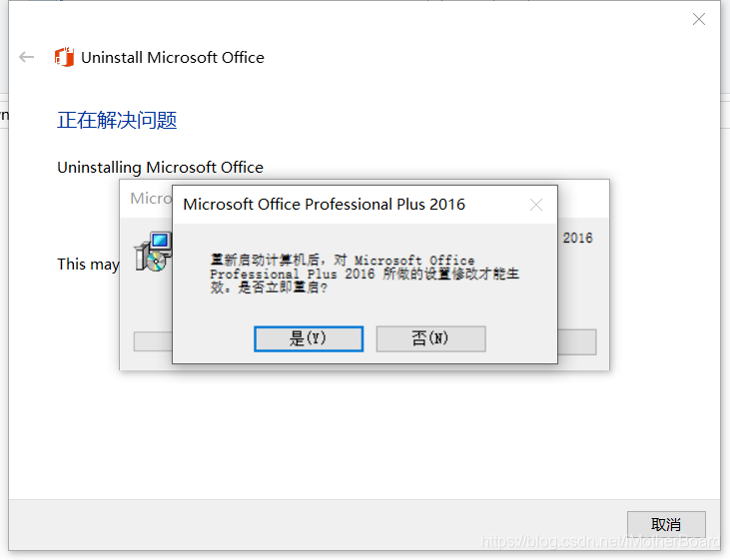
Task: Click the dialog title Microsoft Office Professional Plus 2016
Action: 324,205
